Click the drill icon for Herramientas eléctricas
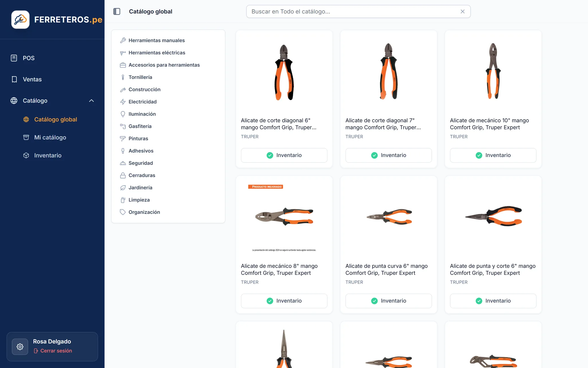Screen dimensions: 588x368 123,53
